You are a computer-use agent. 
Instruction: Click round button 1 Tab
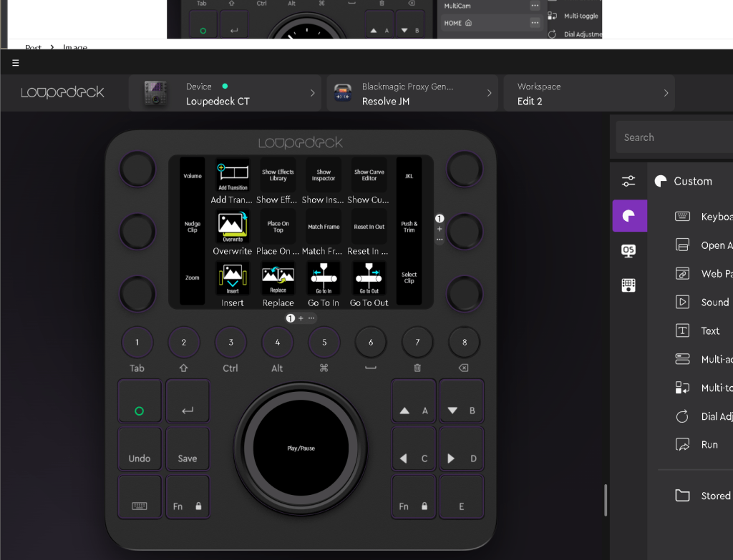pyautogui.click(x=137, y=343)
